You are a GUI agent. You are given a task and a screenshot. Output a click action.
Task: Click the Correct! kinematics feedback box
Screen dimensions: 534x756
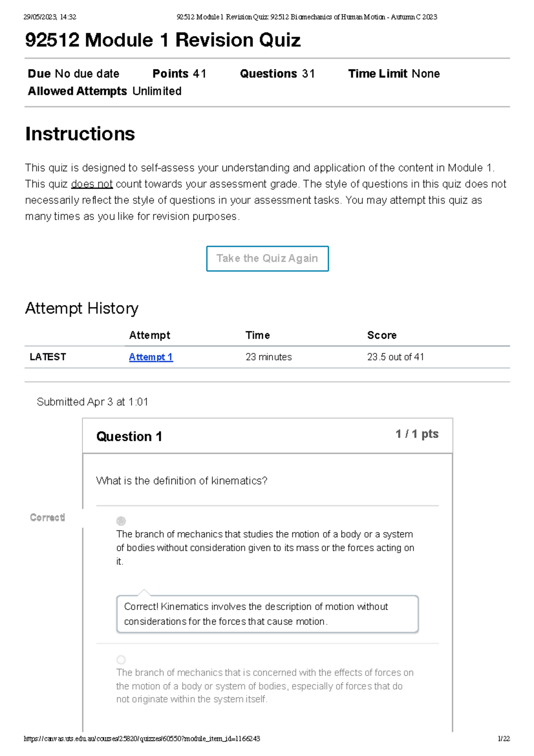click(x=267, y=614)
